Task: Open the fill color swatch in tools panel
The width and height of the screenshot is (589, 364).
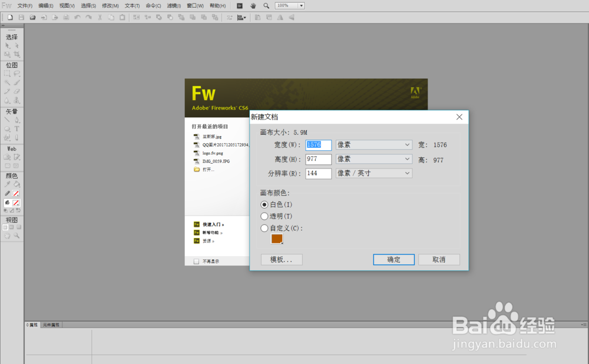Action: coord(16,203)
